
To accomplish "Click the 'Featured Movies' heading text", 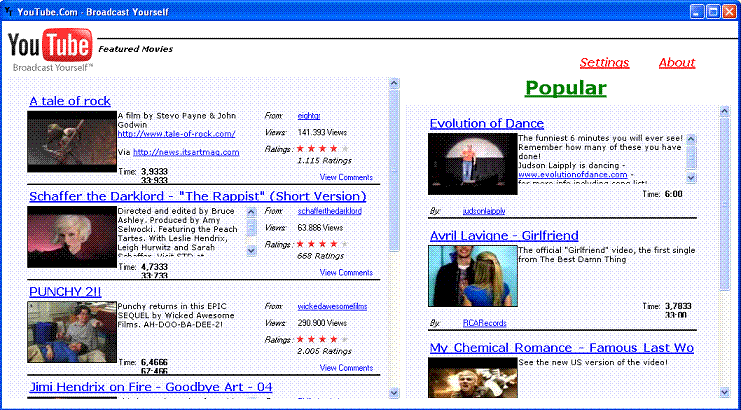I will (x=136, y=49).
